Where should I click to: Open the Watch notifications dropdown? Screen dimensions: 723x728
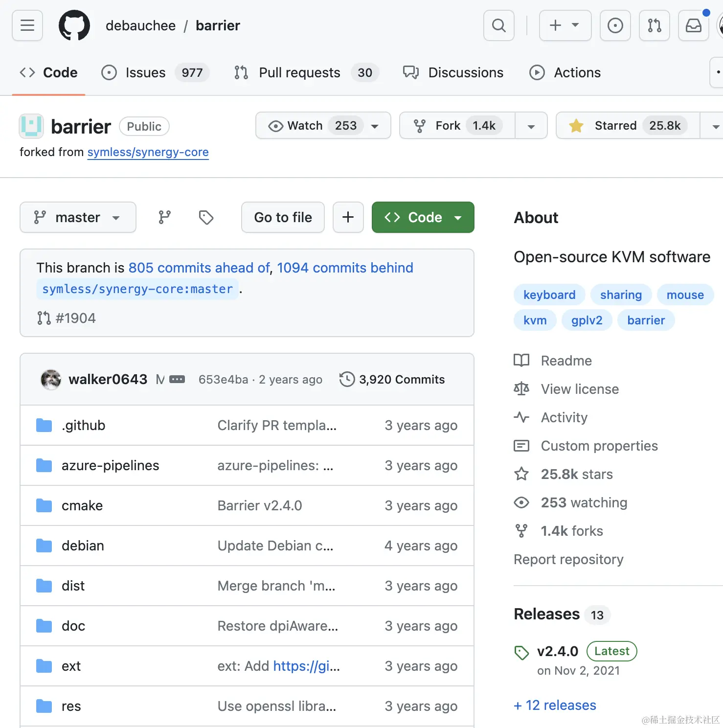(323, 126)
